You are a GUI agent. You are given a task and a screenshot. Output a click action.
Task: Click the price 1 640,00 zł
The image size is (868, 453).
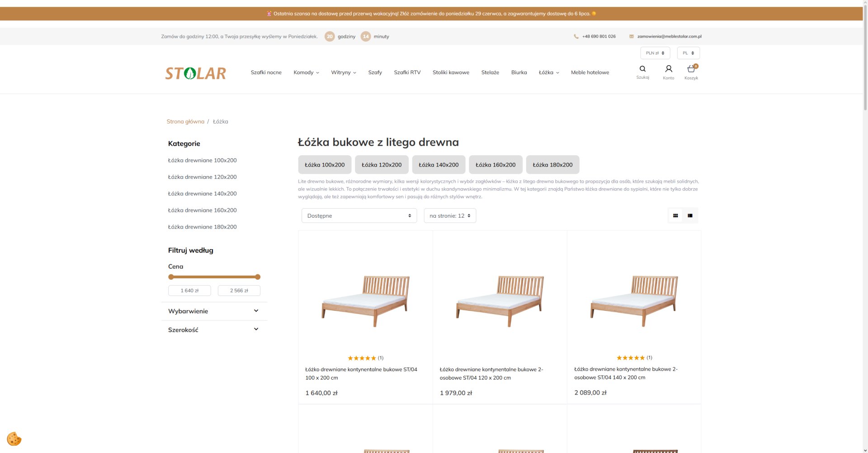click(321, 393)
